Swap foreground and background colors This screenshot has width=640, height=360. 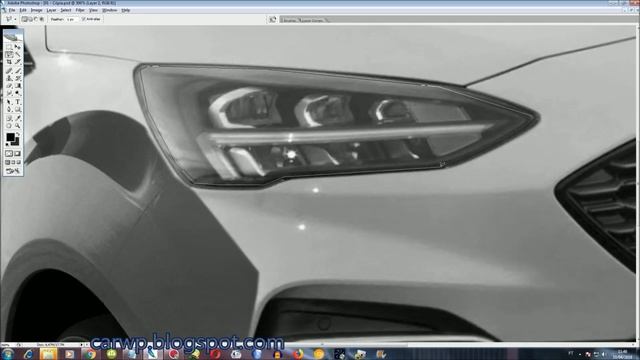[18, 133]
